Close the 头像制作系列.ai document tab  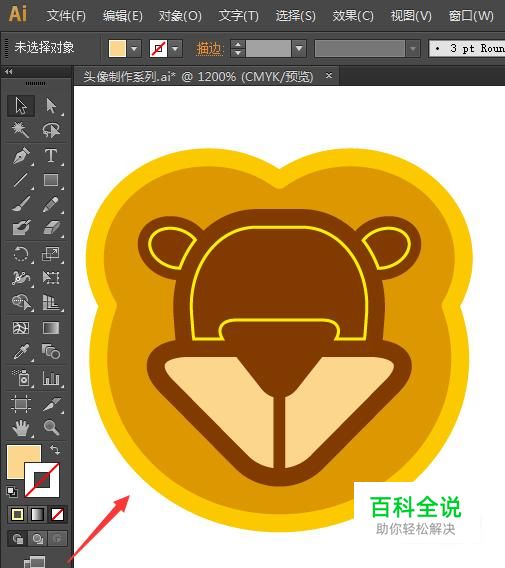click(329, 75)
